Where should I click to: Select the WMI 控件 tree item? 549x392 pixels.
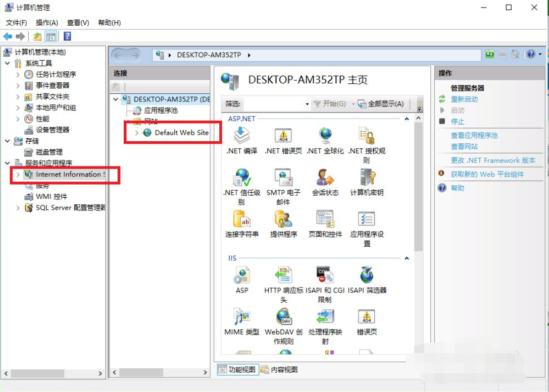pyautogui.click(x=52, y=197)
